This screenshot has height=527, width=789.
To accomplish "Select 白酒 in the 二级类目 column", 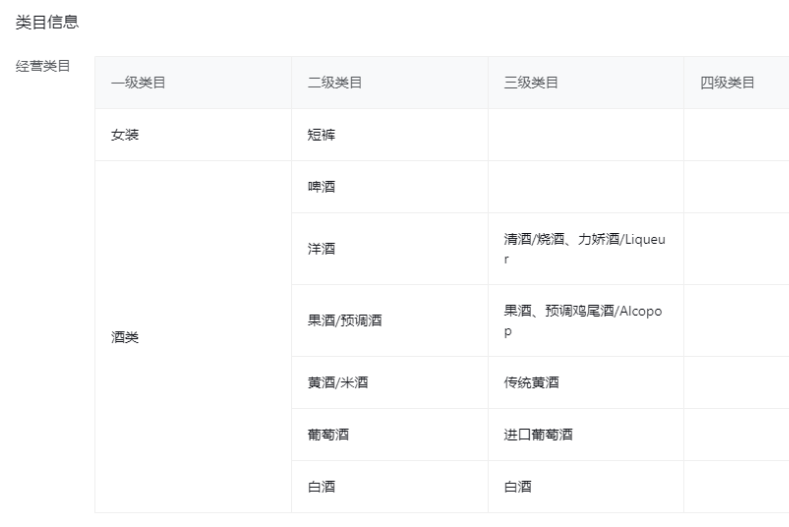I will [x=321, y=487].
